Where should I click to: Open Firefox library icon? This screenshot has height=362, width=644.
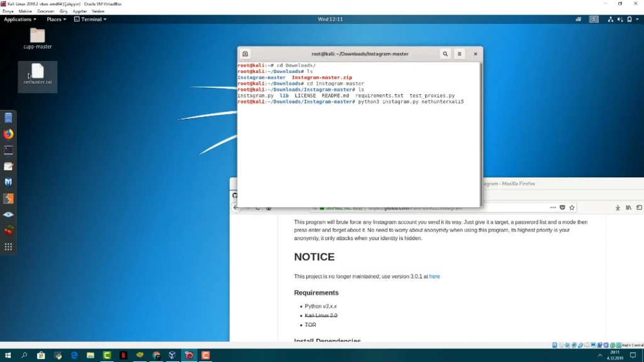tap(628, 207)
